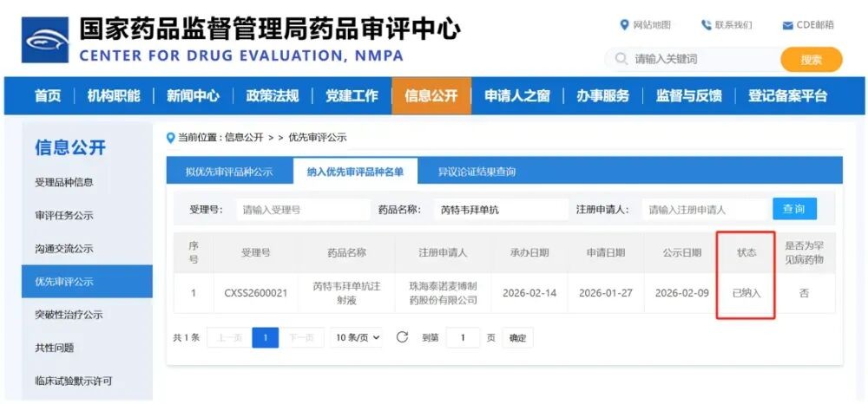Click the contact us phone icon
Image resolution: width=868 pixels, height=404 pixels.
click(x=706, y=25)
